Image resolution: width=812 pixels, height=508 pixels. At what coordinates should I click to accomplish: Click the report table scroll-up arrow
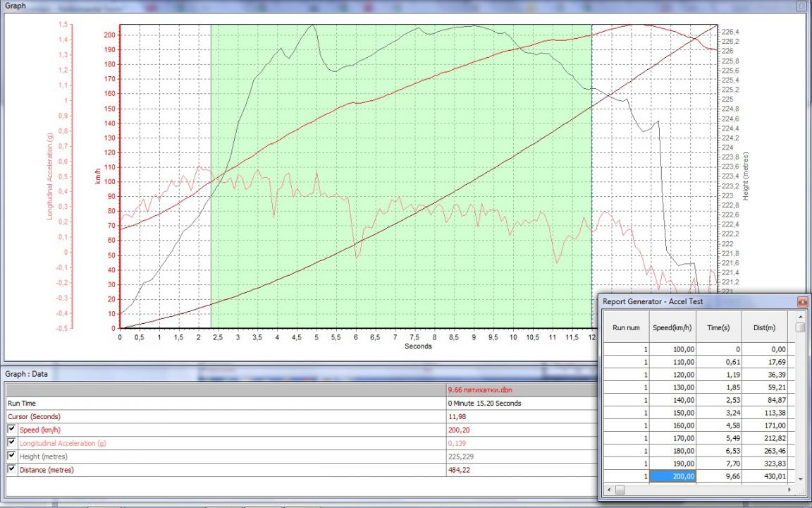[800, 315]
